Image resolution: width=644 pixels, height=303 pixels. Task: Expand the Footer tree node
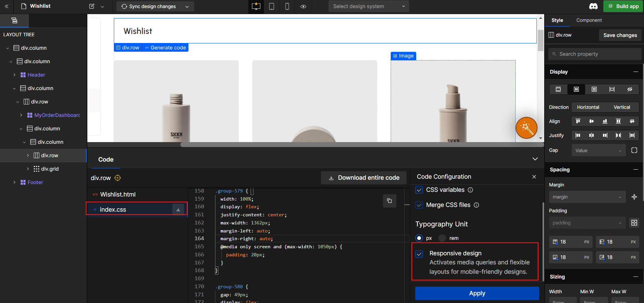pos(14,182)
